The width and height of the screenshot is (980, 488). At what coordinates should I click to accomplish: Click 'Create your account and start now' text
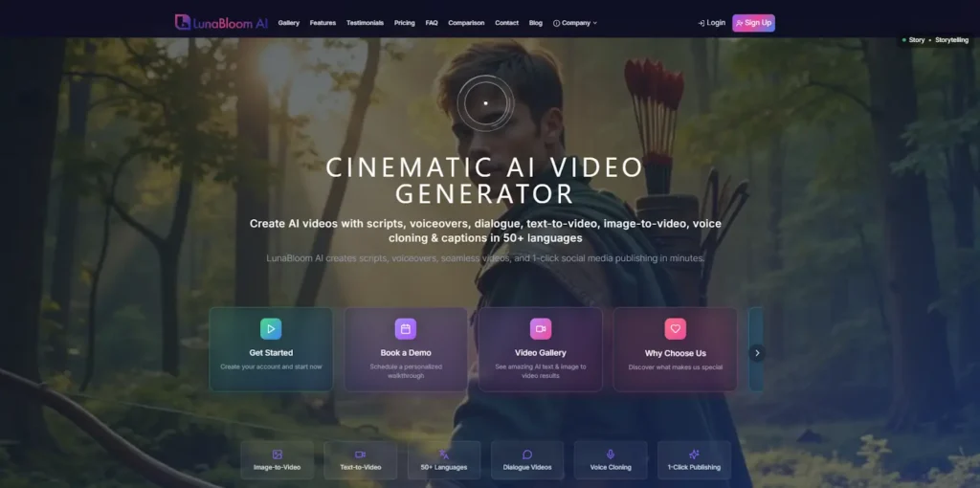[x=271, y=366]
